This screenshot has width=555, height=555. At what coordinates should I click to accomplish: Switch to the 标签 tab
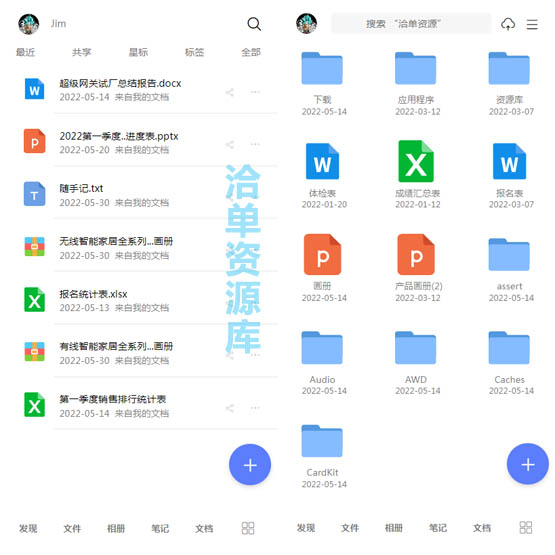(x=194, y=52)
